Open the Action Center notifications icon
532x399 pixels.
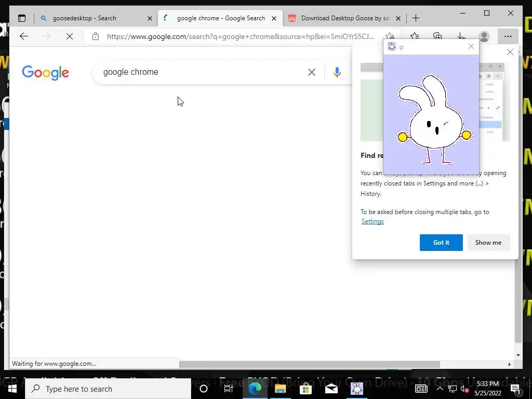(515, 389)
